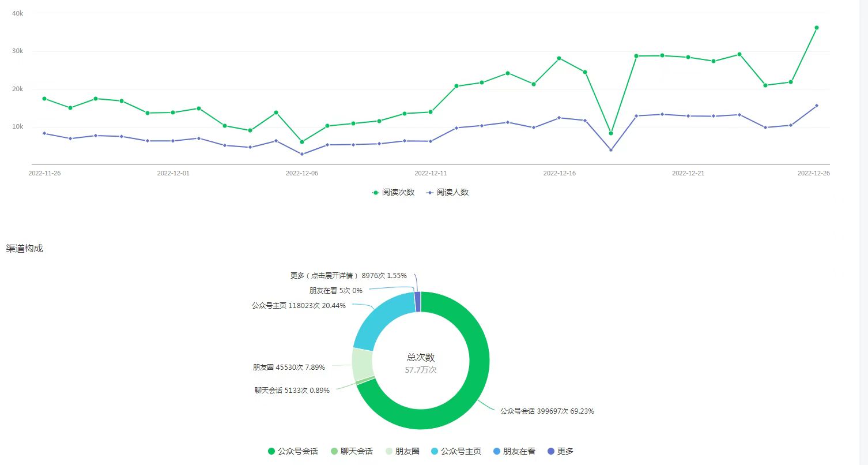Click the 阅读次数 low point on 2022-12-18
This screenshot has width=868, height=465.
click(x=611, y=133)
